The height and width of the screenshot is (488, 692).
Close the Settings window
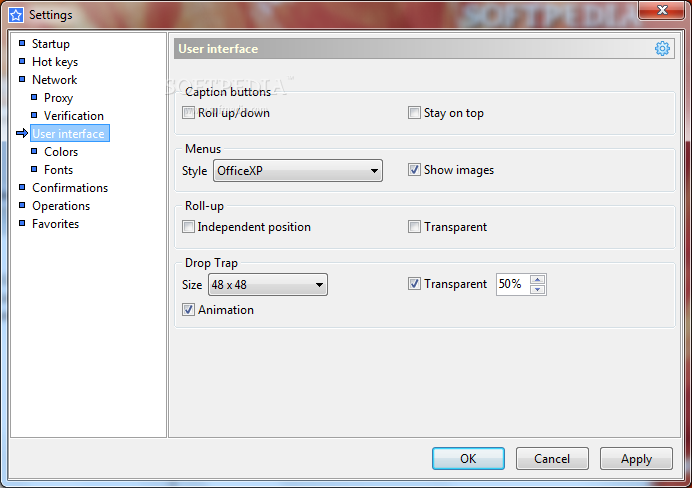click(662, 10)
